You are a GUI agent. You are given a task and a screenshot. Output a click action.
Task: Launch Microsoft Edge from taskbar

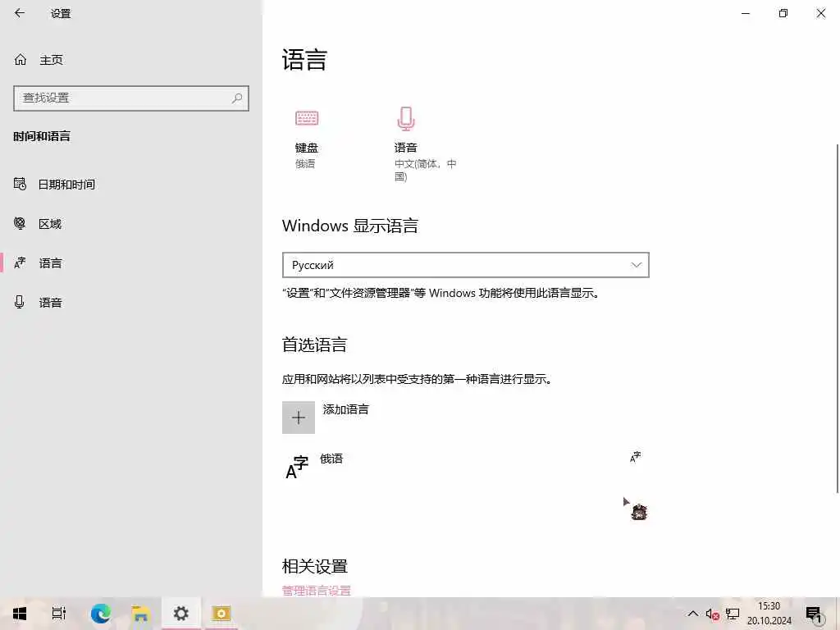[x=101, y=614]
